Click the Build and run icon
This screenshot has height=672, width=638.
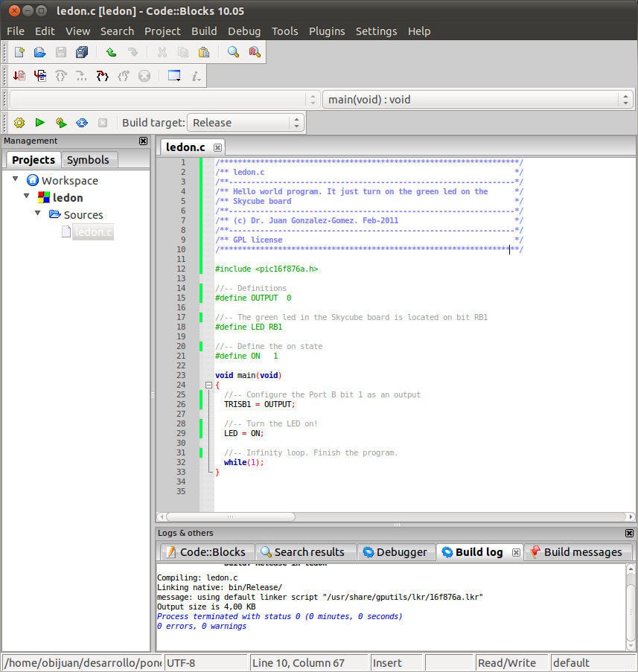[61, 123]
